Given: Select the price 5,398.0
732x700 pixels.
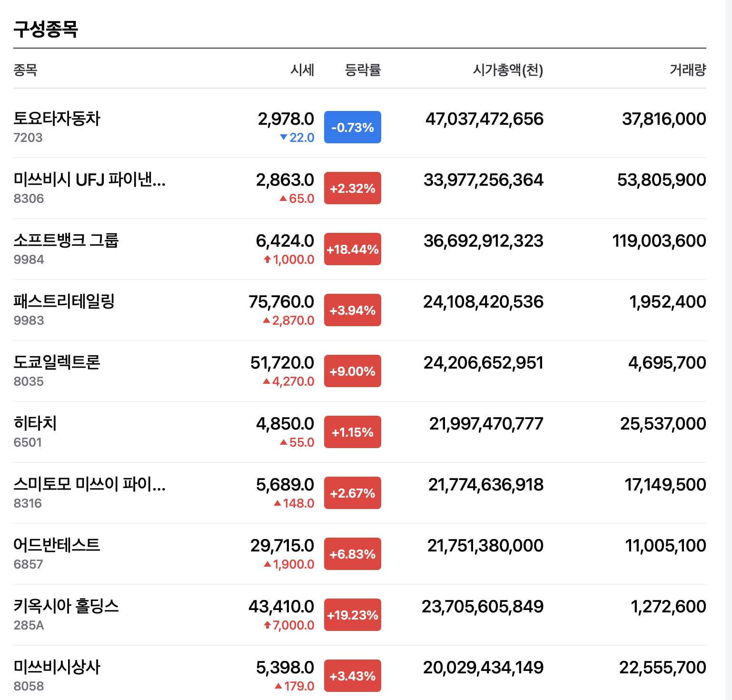Looking at the screenshot, I should pos(285,667).
